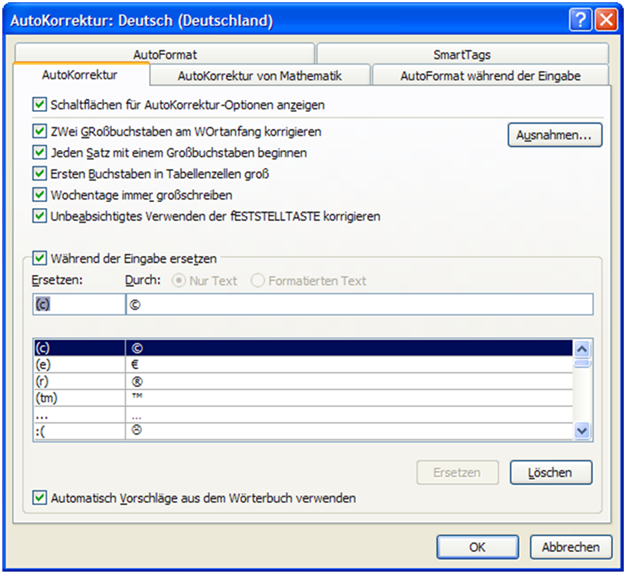Disable Jeden Satz mit Großbuchstaben beginnen
This screenshot has height=573, width=625.
[x=40, y=153]
